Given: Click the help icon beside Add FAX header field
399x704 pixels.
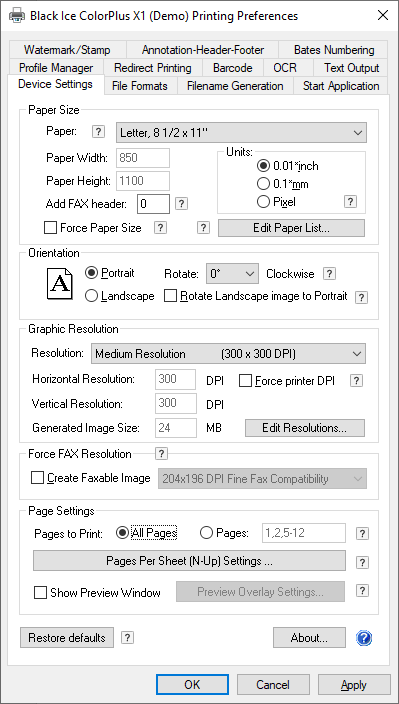Looking at the screenshot, I should coord(181,204).
